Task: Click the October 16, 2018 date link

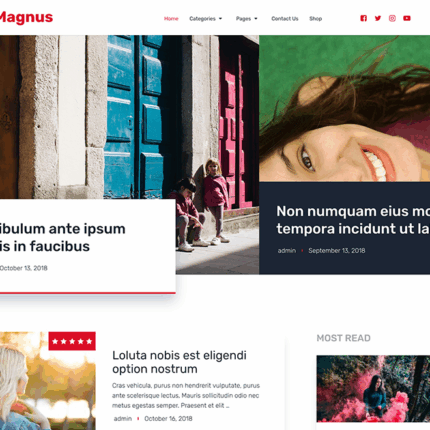Action: pyautogui.click(x=168, y=419)
